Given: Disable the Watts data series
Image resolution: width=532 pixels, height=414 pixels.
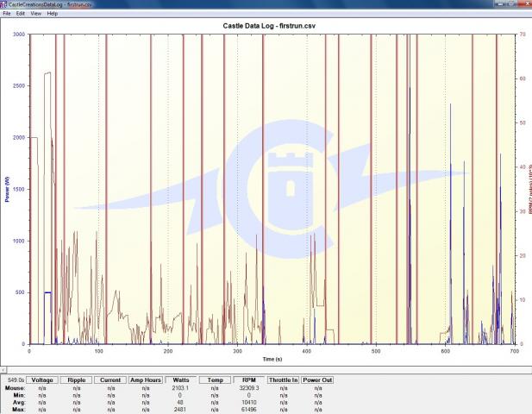Looking at the screenshot, I should pos(181,380).
